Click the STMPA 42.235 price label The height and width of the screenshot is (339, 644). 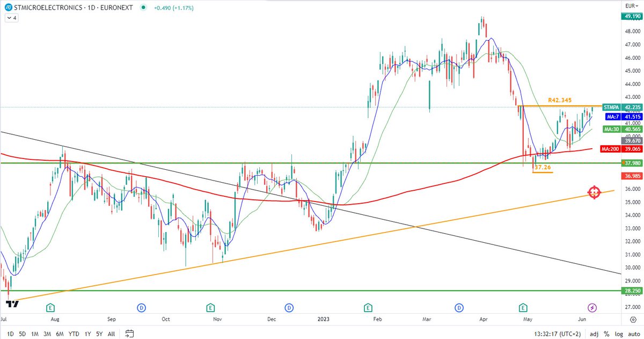[x=622, y=107]
